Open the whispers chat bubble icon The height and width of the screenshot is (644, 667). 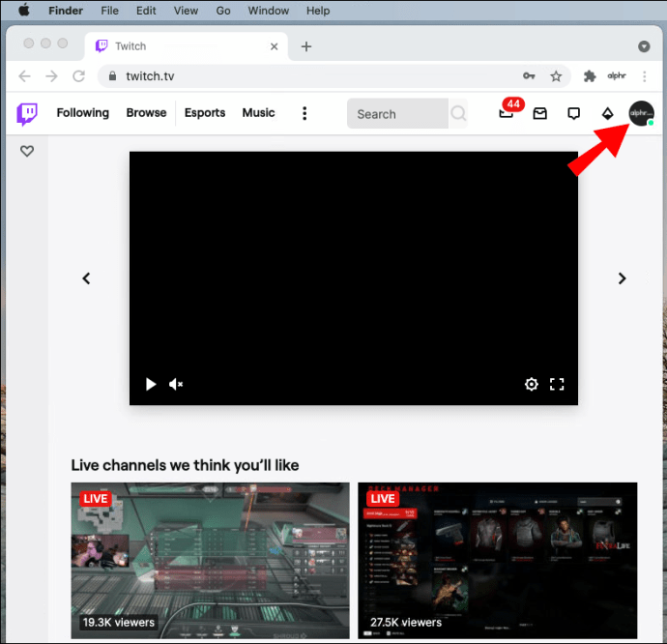tap(573, 113)
